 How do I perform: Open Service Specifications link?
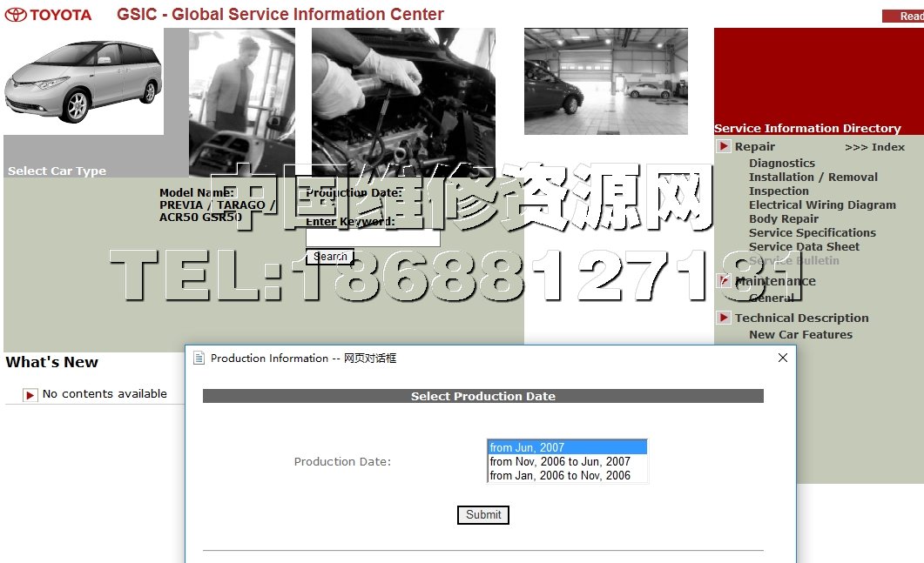[813, 232]
